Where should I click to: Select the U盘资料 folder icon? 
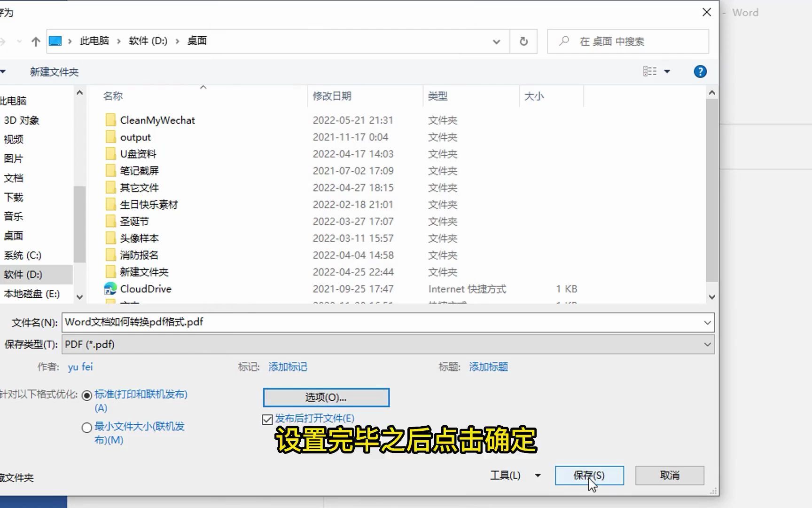click(110, 154)
